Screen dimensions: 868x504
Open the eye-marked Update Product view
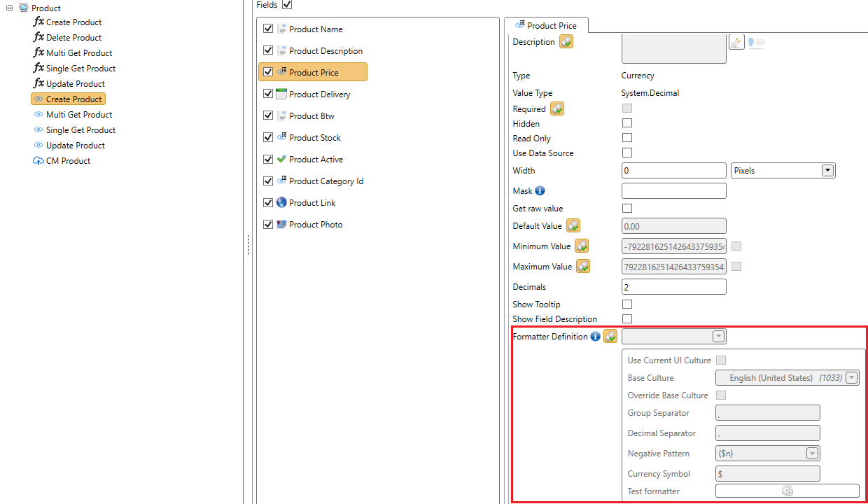point(69,146)
